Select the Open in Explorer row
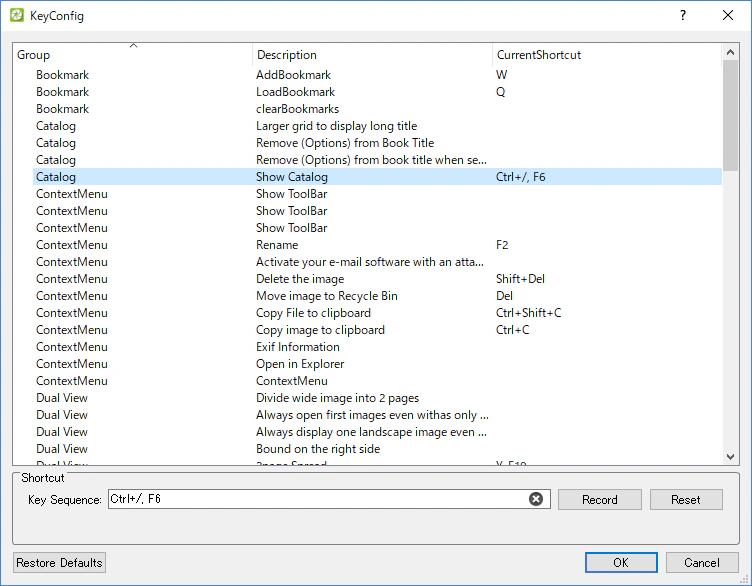Screen dimensions: 752x586 pos(377,364)
